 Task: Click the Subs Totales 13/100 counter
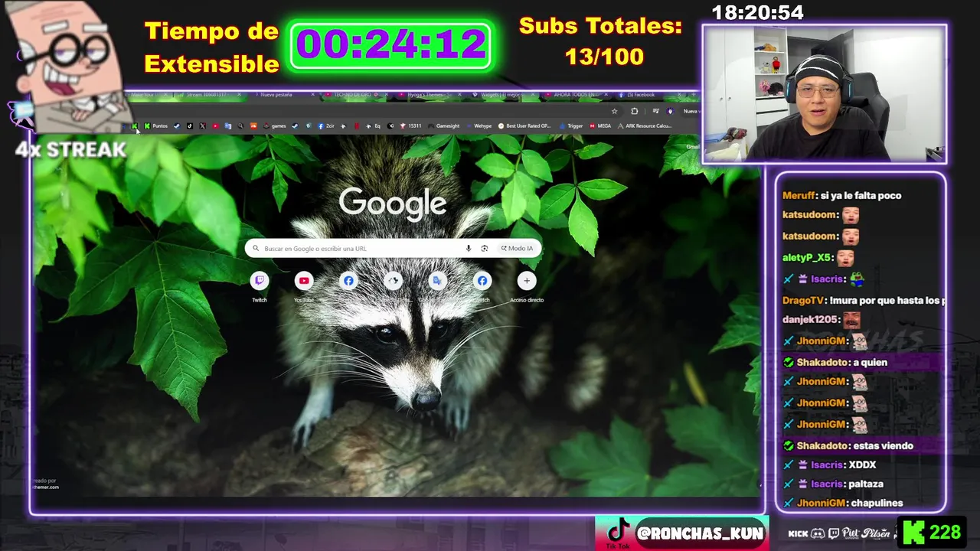pyautogui.click(x=601, y=41)
